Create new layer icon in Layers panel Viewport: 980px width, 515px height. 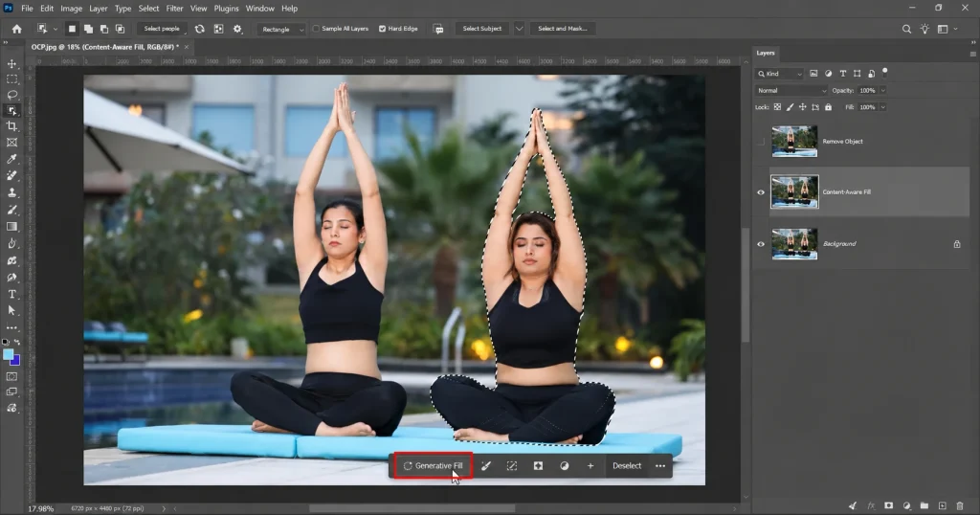943,505
